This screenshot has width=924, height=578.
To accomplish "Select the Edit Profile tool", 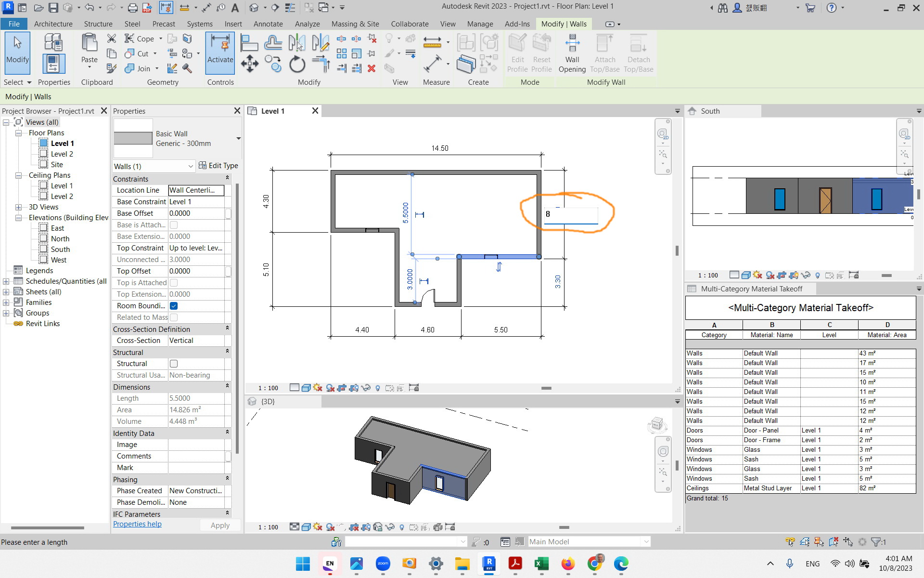I will point(517,52).
